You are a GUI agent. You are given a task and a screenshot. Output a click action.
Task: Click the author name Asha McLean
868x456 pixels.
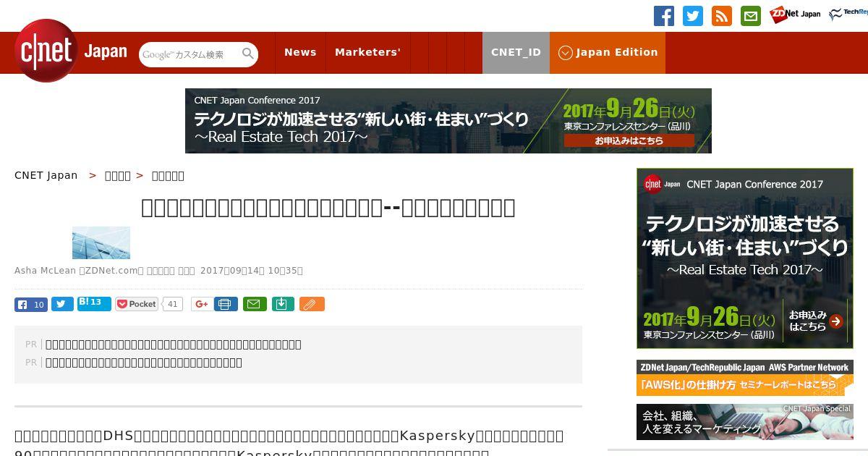45,271
